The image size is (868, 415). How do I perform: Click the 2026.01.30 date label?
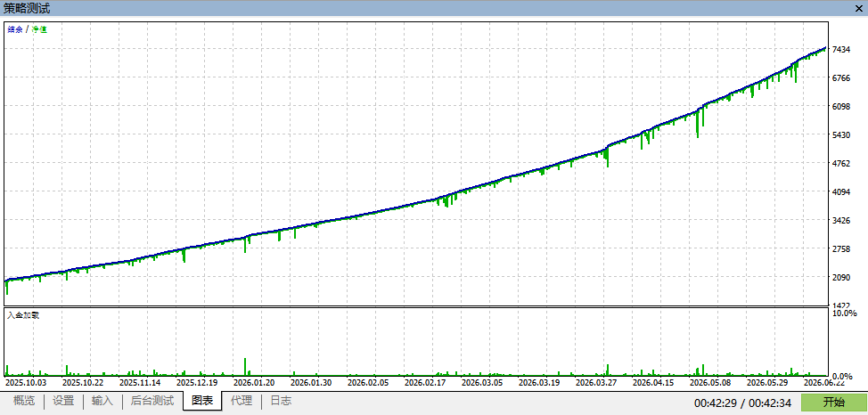311,382
